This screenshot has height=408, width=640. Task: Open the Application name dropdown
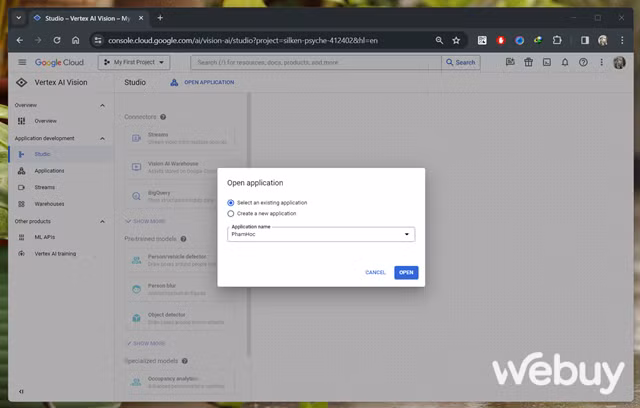point(321,234)
